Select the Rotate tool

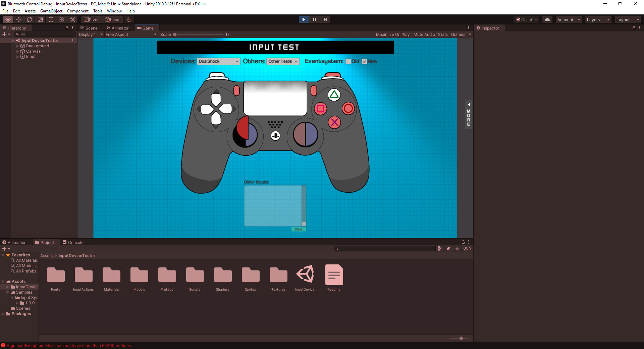tap(30, 19)
